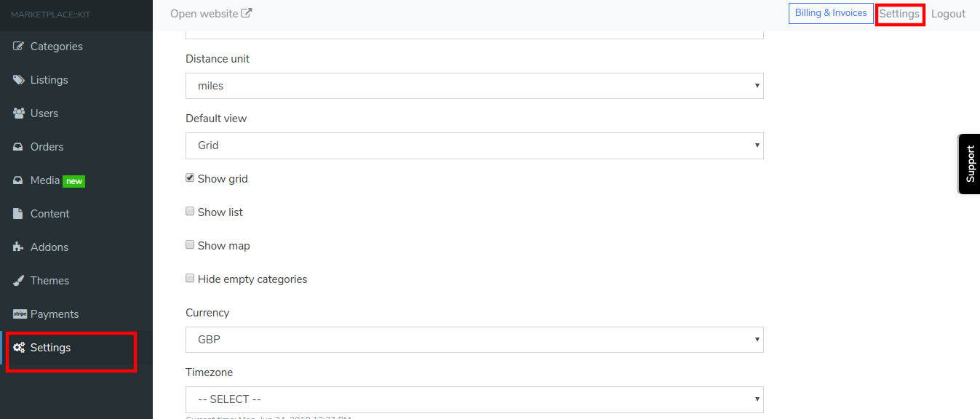This screenshot has height=419, width=980.
Task: Go to Themes in sidebar
Action: pos(50,281)
